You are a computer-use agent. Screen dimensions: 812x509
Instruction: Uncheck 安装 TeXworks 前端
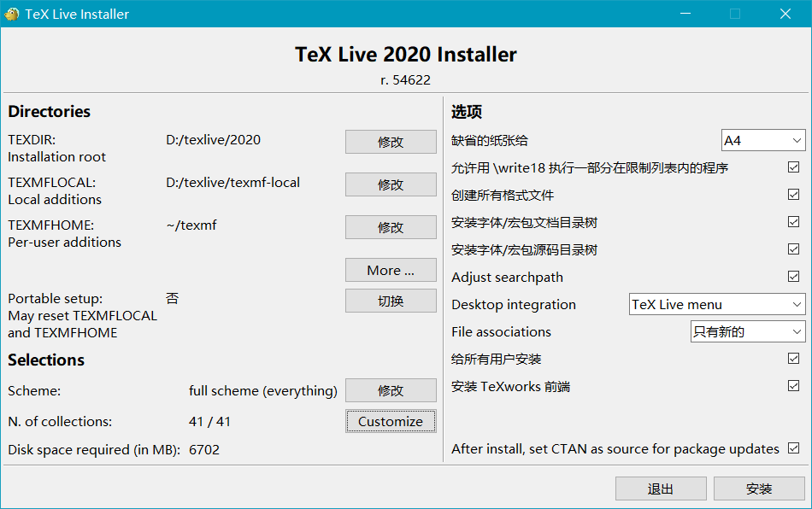[x=794, y=386]
